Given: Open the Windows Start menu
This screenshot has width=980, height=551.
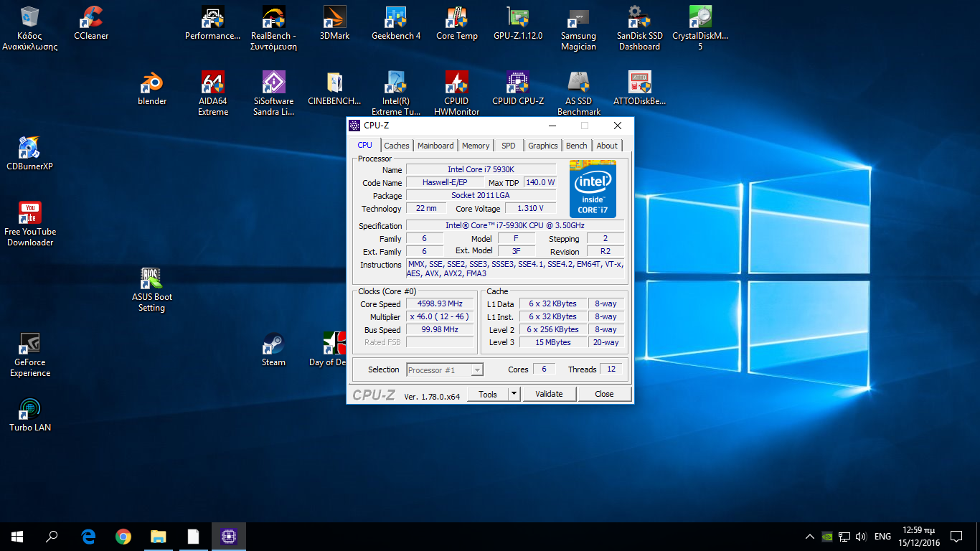Looking at the screenshot, I should 17,537.
